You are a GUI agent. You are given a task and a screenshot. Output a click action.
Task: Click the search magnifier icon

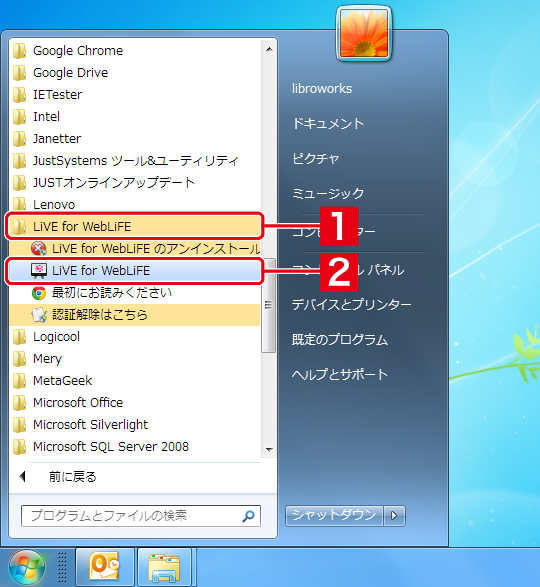(248, 516)
